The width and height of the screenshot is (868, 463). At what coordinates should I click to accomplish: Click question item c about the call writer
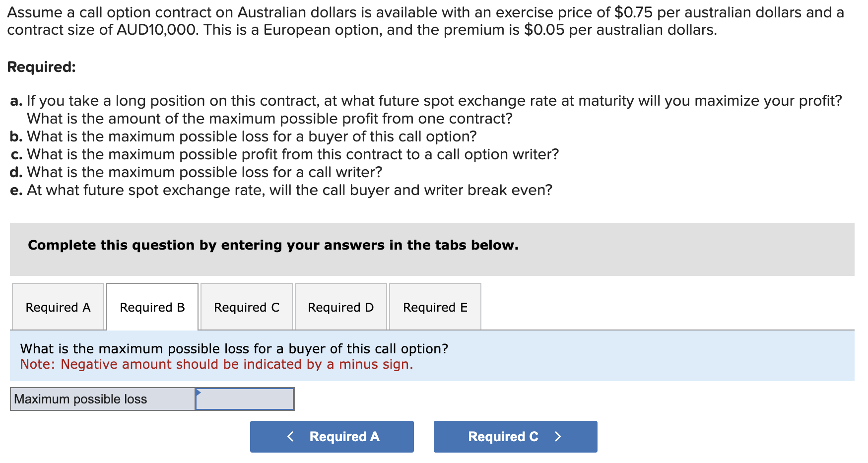pyautogui.click(x=284, y=154)
